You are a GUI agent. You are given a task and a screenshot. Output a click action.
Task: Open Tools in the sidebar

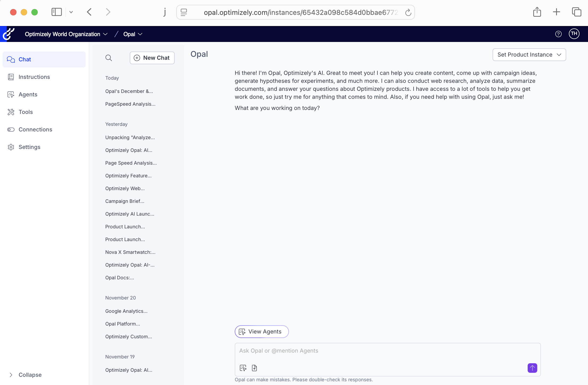coord(26,112)
